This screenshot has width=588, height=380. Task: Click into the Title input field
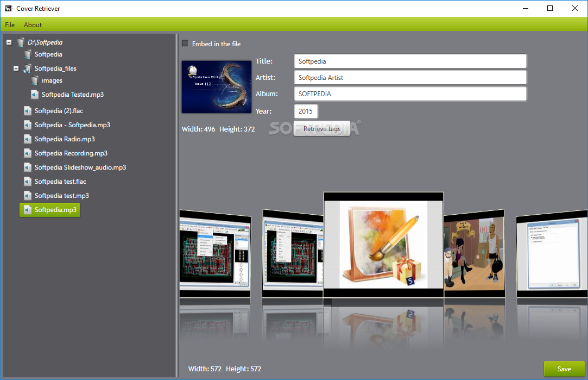pyautogui.click(x=410, y=61)
